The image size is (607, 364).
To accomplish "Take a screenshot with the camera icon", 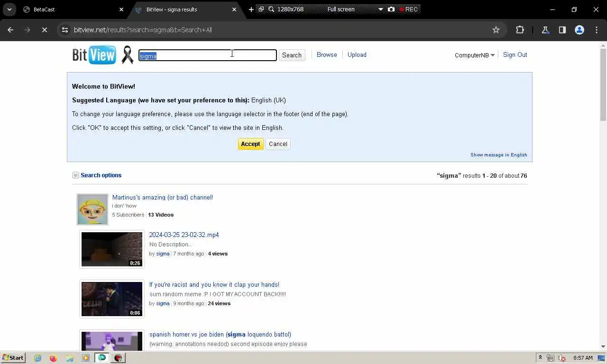I will click(x=391, y=9).
